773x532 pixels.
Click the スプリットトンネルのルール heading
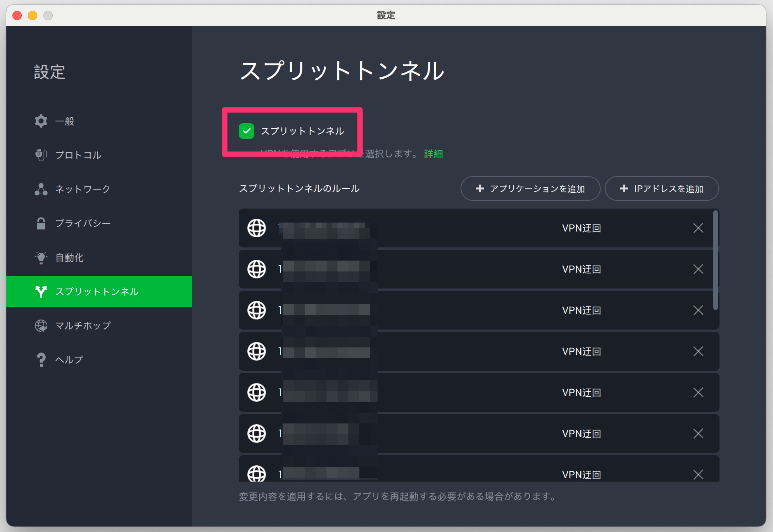click(x=299, y=188)
